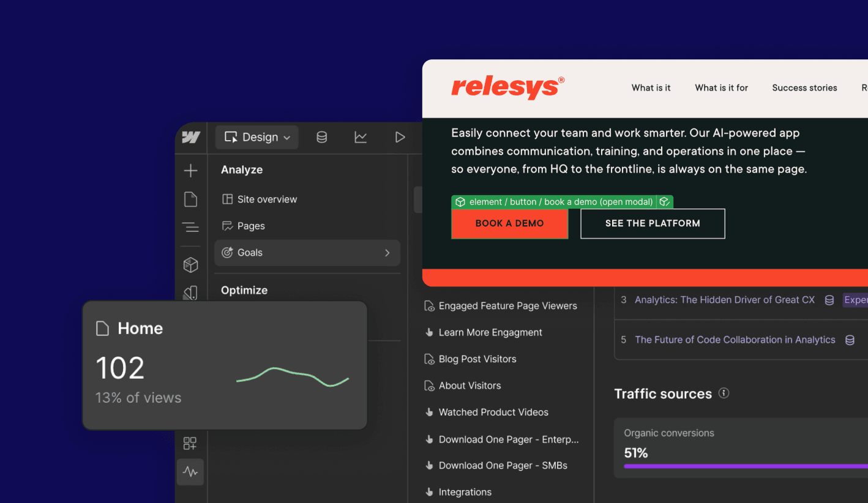Open the Apps grid icon
Screen dimensions: 868x503
click(190, 443)
